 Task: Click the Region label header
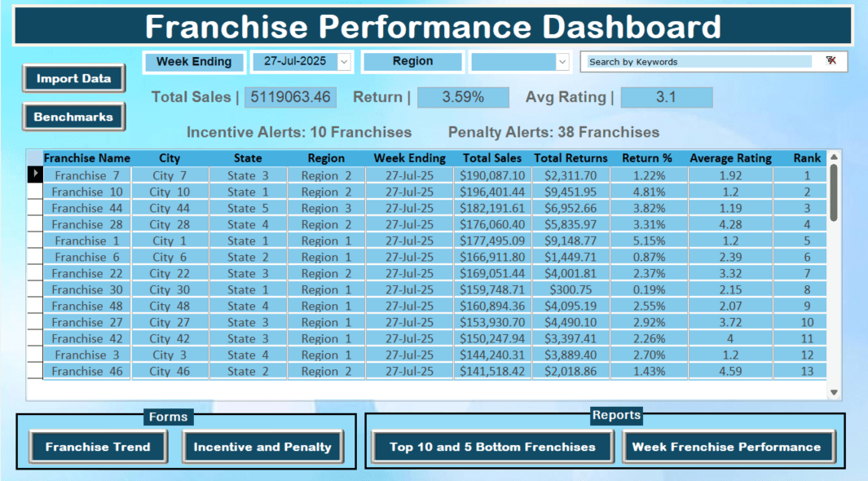point(412,62)
